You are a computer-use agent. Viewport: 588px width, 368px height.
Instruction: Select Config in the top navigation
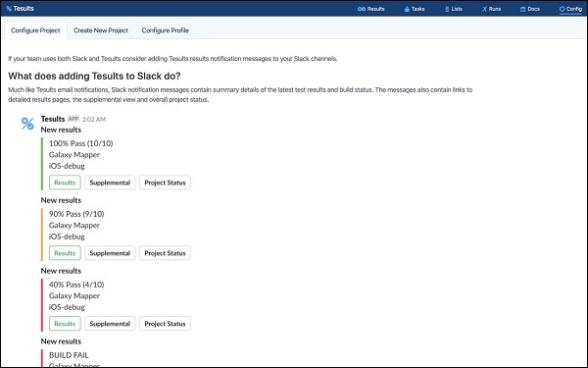tap(570, 9)
